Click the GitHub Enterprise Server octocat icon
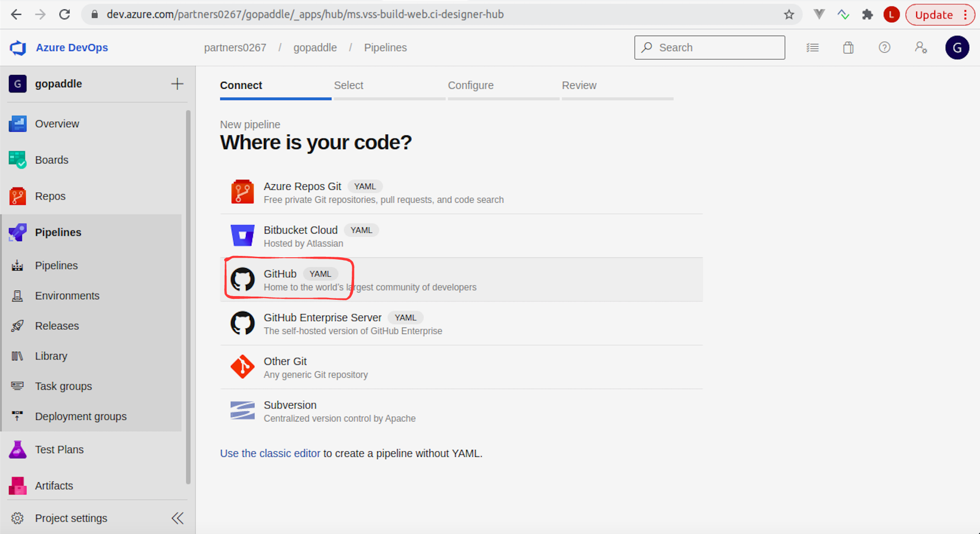Image resolution: width=980 pixels, height=534 pixels. [243, 323]
